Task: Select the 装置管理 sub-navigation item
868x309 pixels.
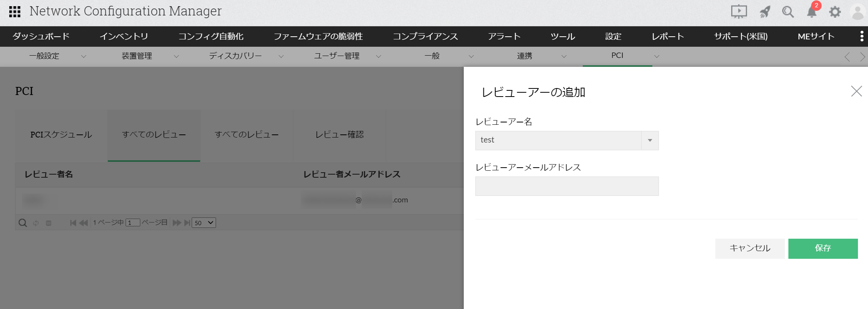Action: 137,56
